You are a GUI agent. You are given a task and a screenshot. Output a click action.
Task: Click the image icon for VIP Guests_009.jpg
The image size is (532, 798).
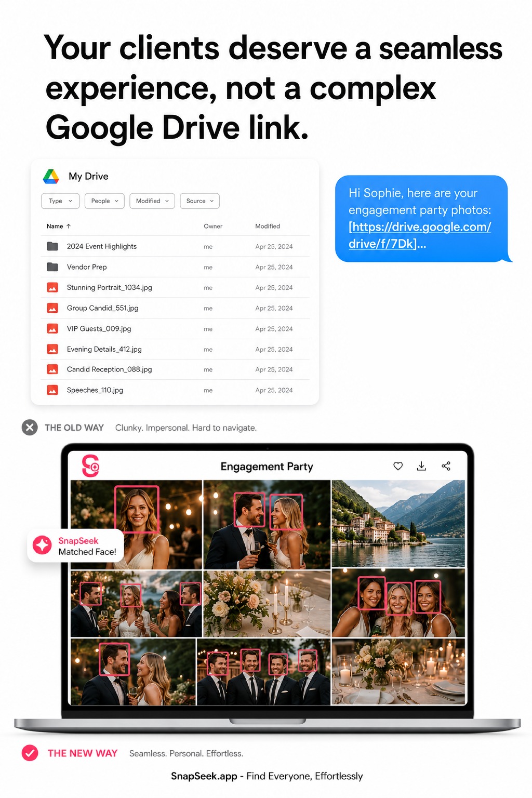click(x=52, y=329)
